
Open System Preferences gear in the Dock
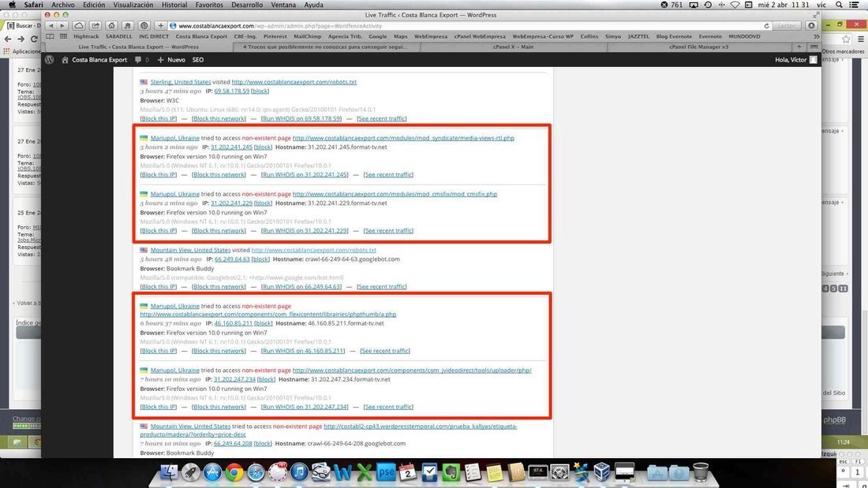pyautogui.click(x=559, y=472)
